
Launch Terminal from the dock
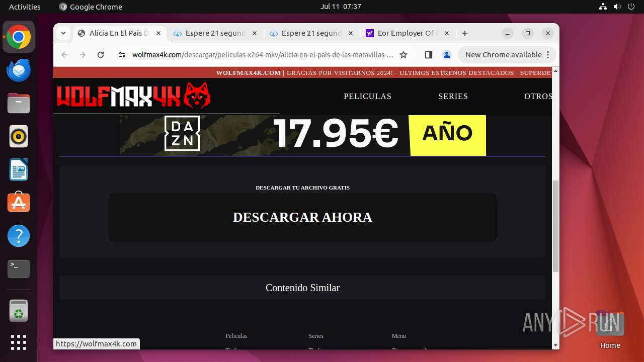coord(19,268)
